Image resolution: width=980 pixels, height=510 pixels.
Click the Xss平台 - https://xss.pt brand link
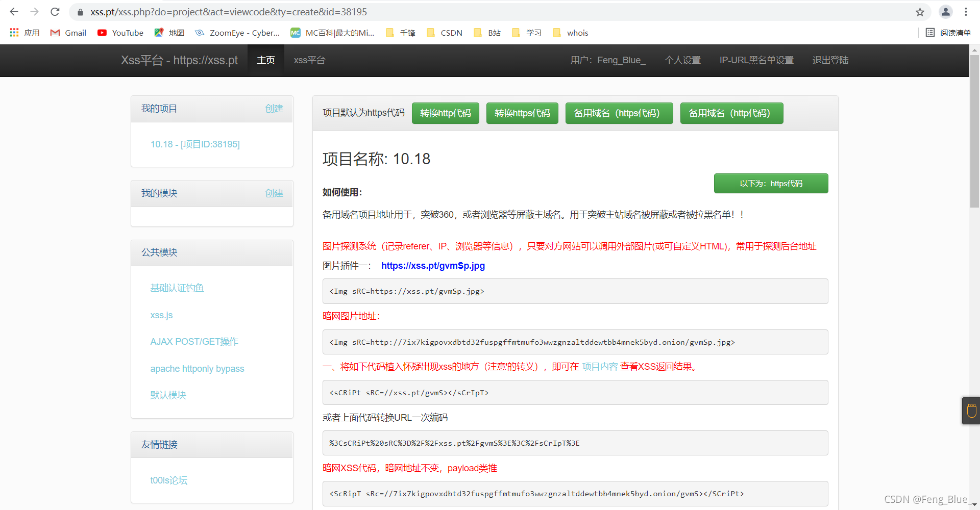point(179,60)
